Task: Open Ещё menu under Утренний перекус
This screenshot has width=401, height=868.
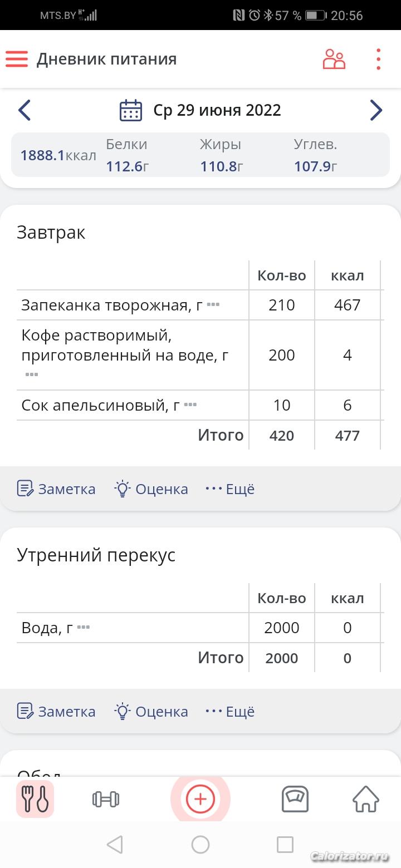Action: click(229, 712)
